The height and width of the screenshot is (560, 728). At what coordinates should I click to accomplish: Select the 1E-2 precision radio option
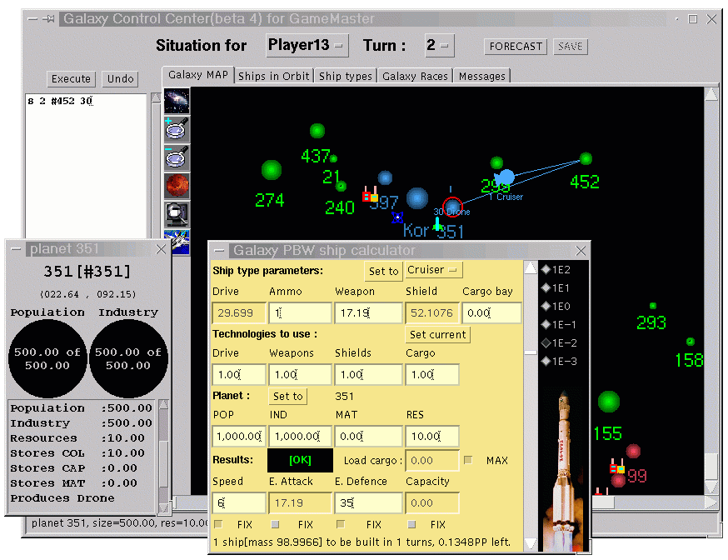click(x=546, y=342)
